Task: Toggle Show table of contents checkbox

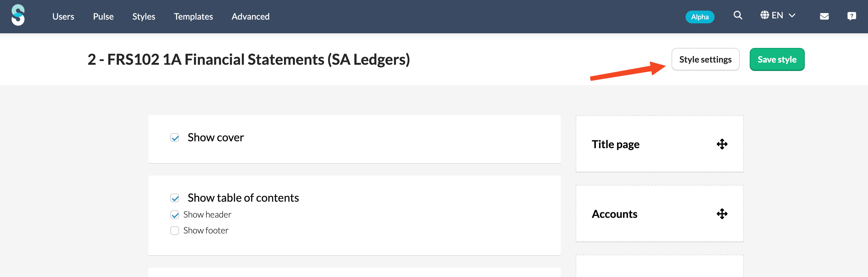Action: pos(175,198)
